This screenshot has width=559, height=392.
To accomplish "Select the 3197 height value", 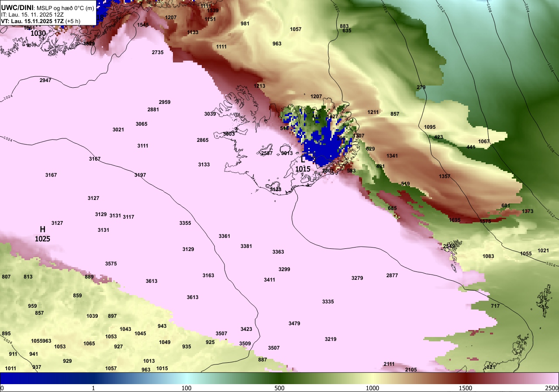I will [x=140, y=175].
